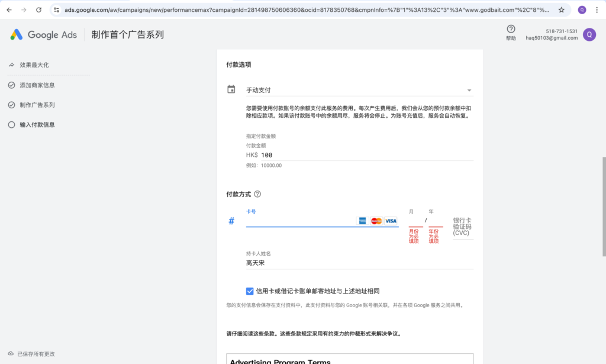Image resolution: width=606 pixels, height=364 pixels.
Task: Bookmark this page with the star icon
Action: [x=561, y=10]
